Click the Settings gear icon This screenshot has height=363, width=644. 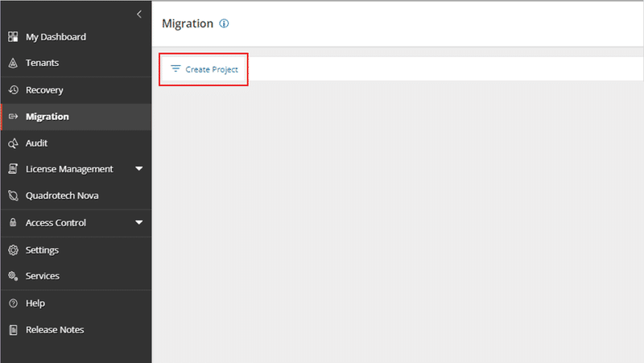point(13,250)
